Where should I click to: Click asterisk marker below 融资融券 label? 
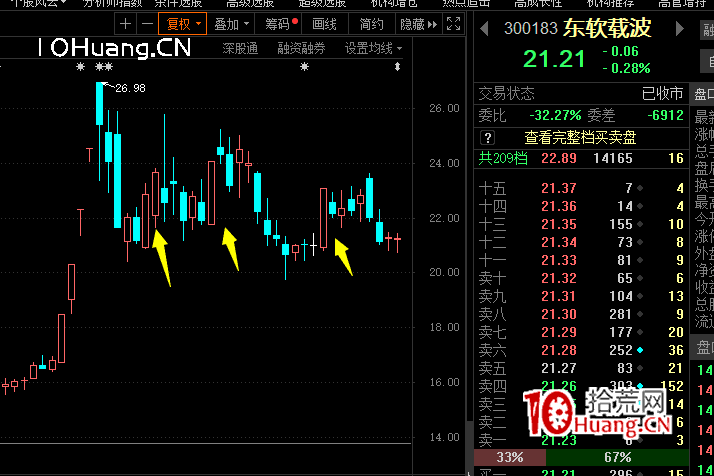point(305,67)
